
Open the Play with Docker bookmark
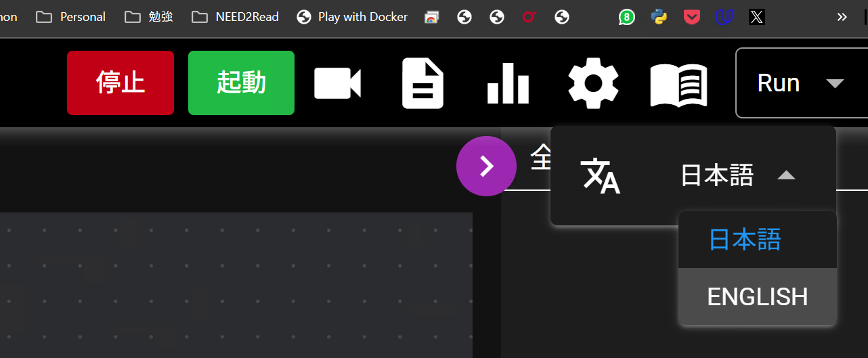tap(352, 17)
